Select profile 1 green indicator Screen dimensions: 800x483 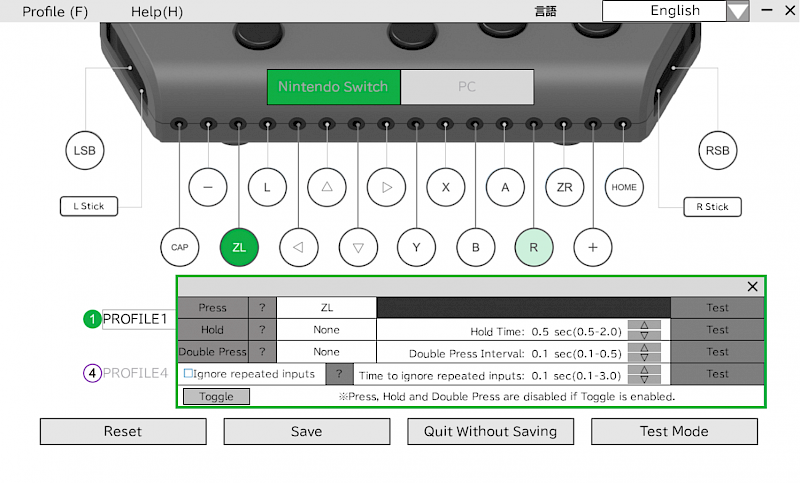(x=92, y=319)
